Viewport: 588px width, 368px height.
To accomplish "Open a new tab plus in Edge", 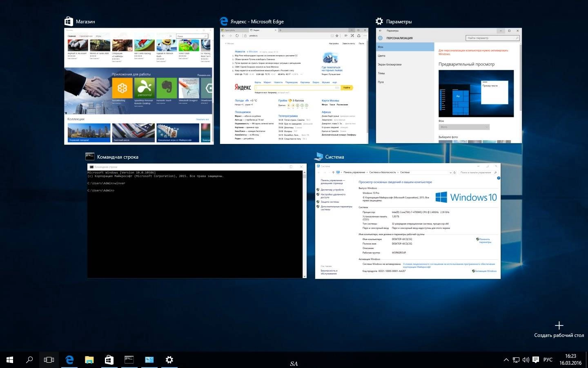I will [281, 30].
